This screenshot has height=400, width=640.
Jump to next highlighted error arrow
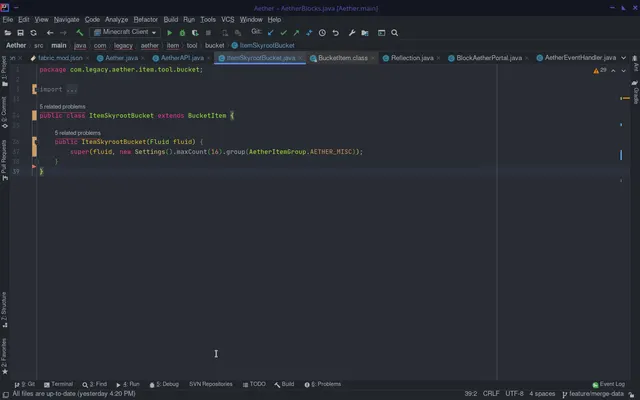[623, 71]
